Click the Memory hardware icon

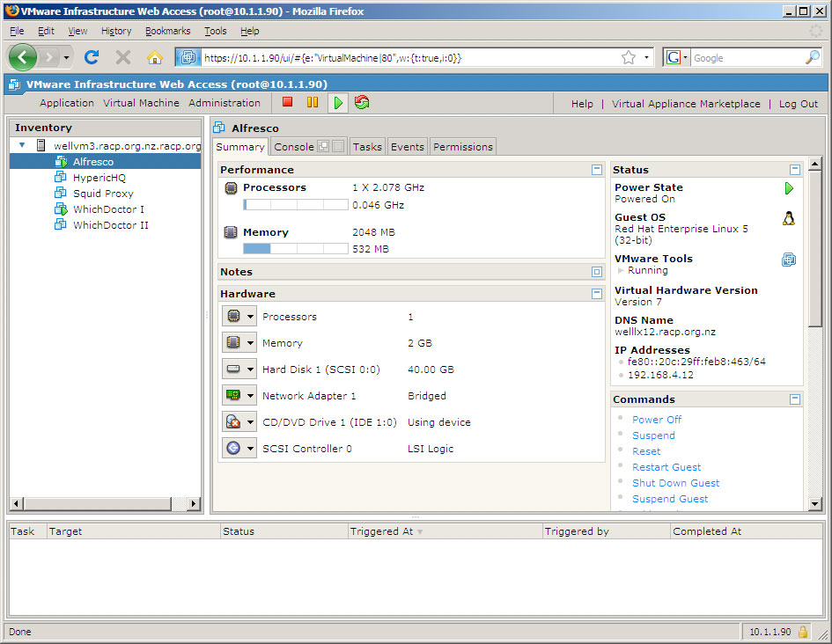coord(233,342)
